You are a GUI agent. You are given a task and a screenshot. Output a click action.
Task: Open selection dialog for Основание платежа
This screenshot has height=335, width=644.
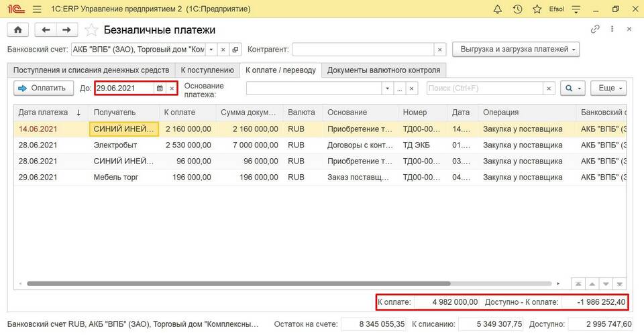tap(399, 88)
